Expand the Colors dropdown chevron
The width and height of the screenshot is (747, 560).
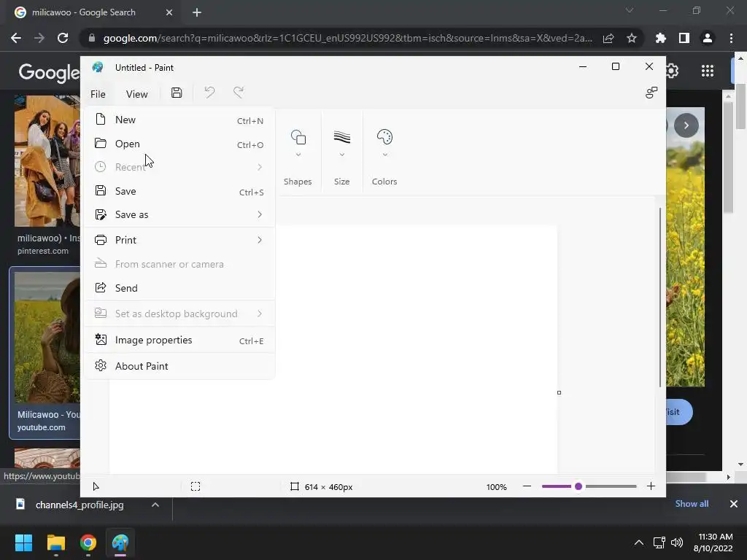click(385, 155)
